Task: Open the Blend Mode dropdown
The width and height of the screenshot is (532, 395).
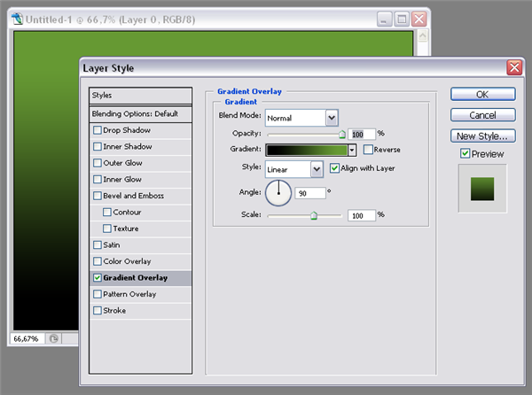Action: tap(332, 117)
